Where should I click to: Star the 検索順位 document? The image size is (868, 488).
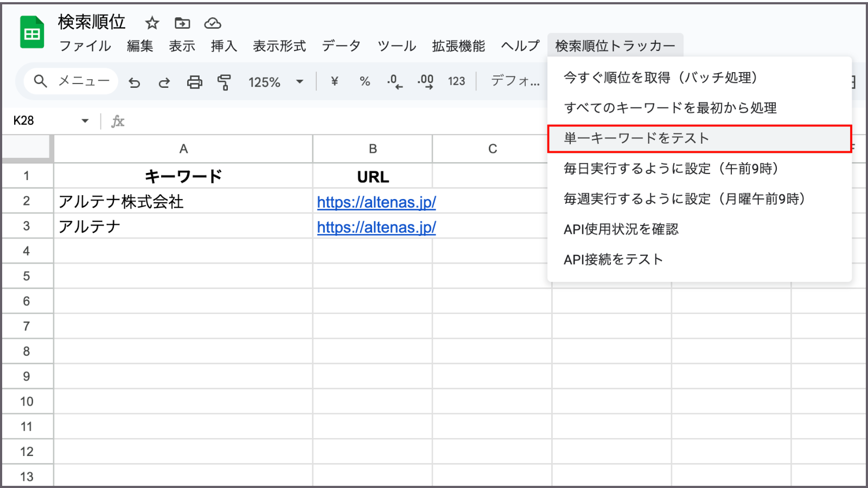pos(152,23)
